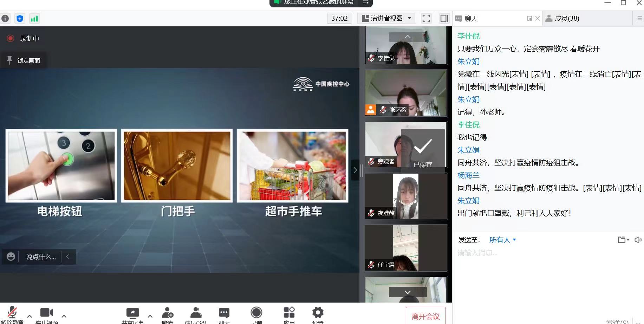The width and height of the screenshot is (644, 324).
Task: Open the settings gear icon
Action: tap(318, 314)
